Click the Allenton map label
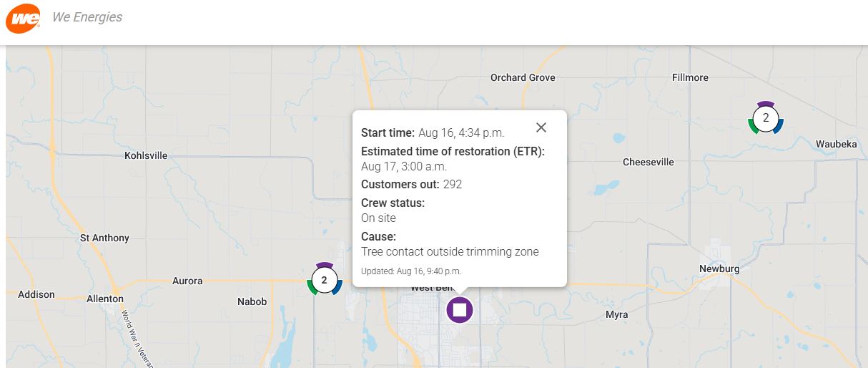 [x=105, y=299]
